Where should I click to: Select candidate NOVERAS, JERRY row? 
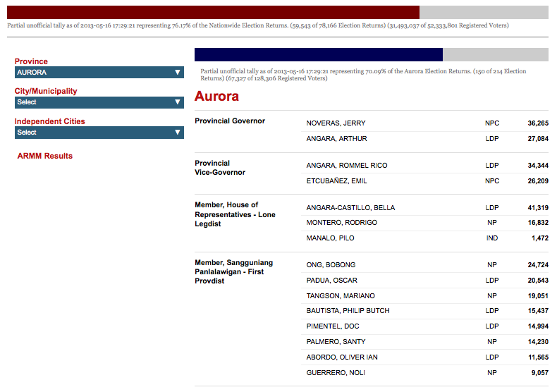(x=336, y=123)
